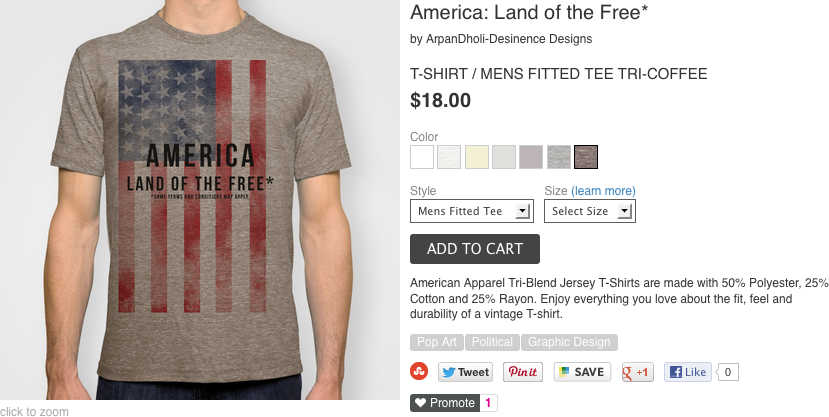Viewport: 829px width, 417px height.
Task: Choose the cream yellow color swatch
Action: (477, 157)
